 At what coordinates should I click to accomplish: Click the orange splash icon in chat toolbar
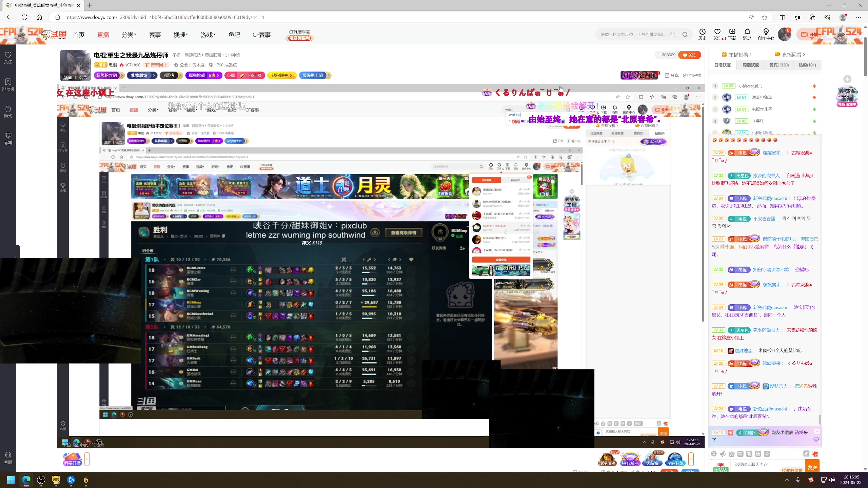pos(815,454)
